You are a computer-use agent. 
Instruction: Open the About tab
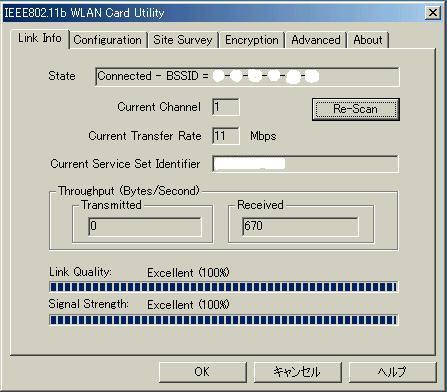click(368, 40)
